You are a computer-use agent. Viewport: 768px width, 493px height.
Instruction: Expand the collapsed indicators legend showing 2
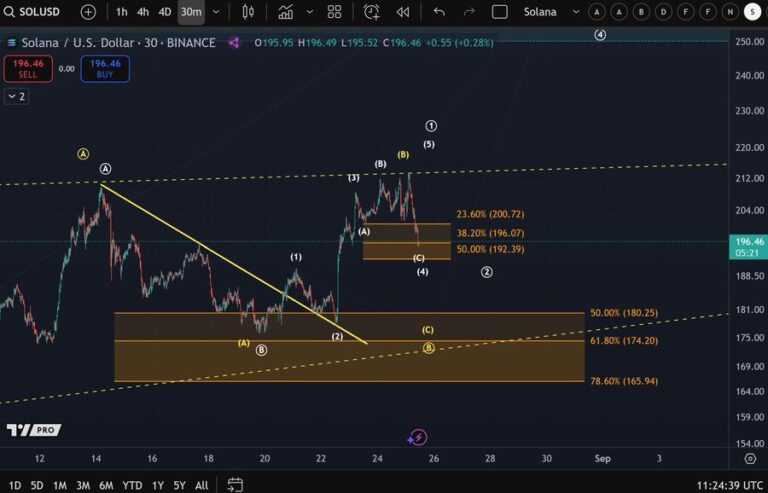click(16, 96)
